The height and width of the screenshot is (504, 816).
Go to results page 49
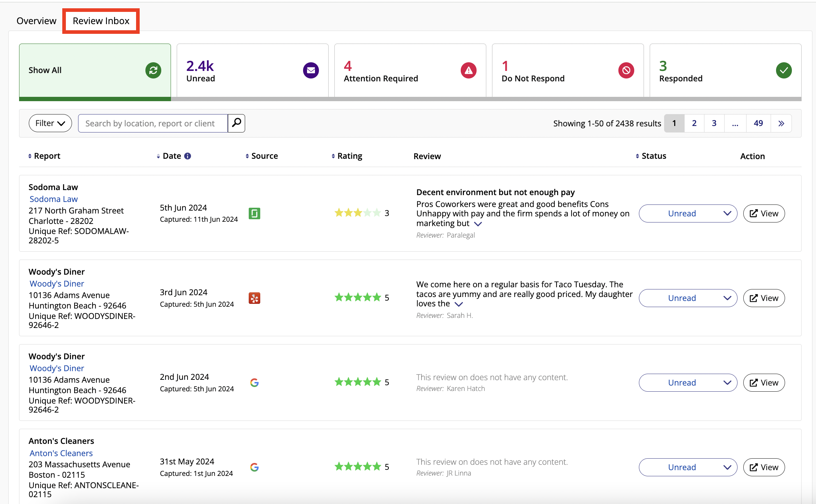click(758, 123)
